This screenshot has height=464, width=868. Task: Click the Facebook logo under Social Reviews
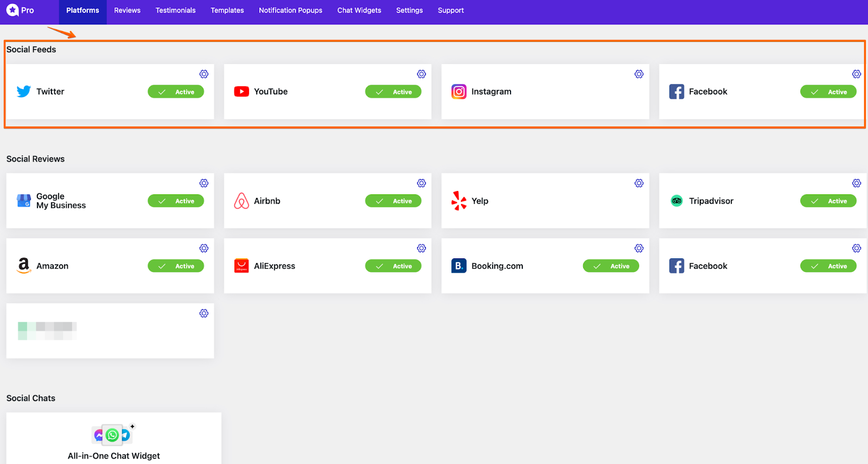[x=676, y=266]
